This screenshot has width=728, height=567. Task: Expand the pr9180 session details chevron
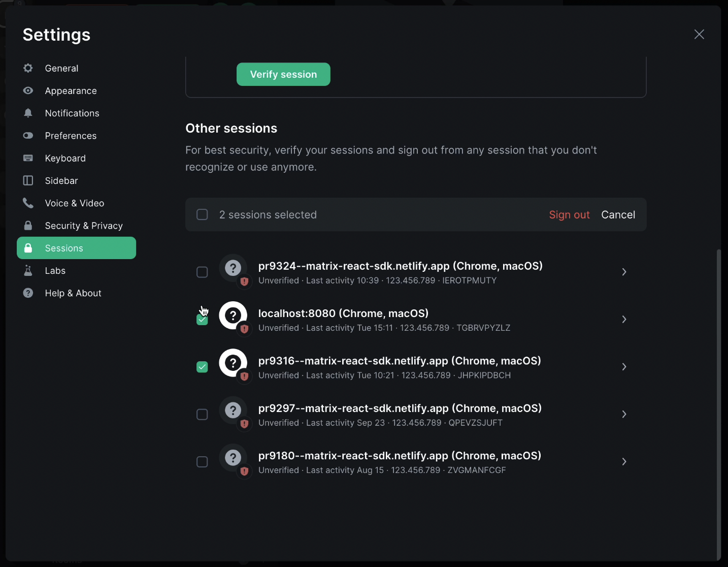tap(624, 462)
